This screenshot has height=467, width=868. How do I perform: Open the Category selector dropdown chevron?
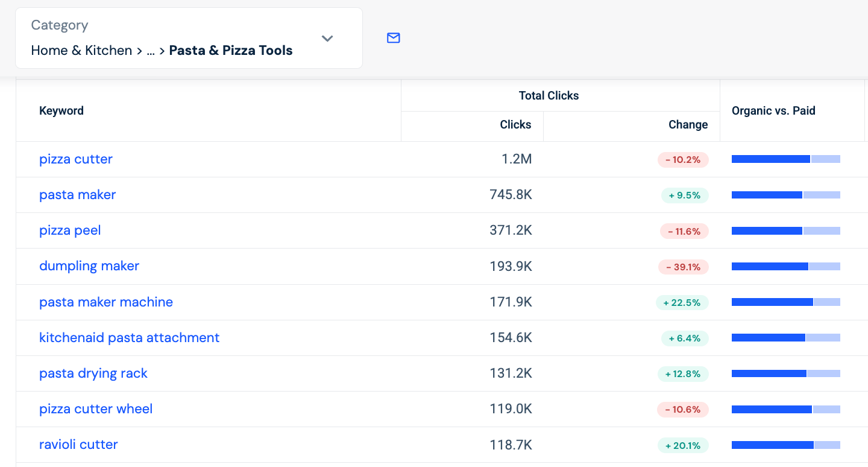pyautogui.click(x=327, y=38)
